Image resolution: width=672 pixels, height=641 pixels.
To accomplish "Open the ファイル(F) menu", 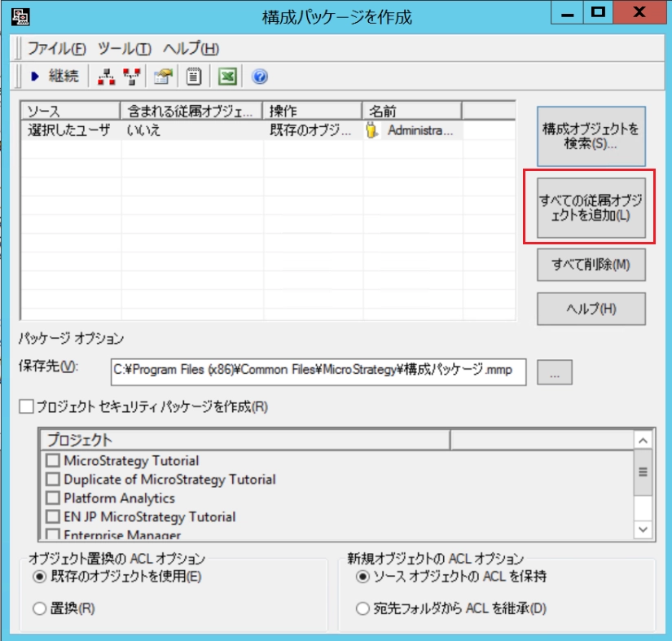I will click(56, 48).
